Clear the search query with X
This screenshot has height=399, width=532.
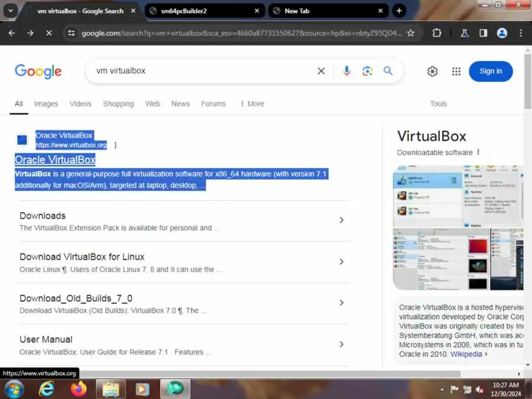[321, 71]
